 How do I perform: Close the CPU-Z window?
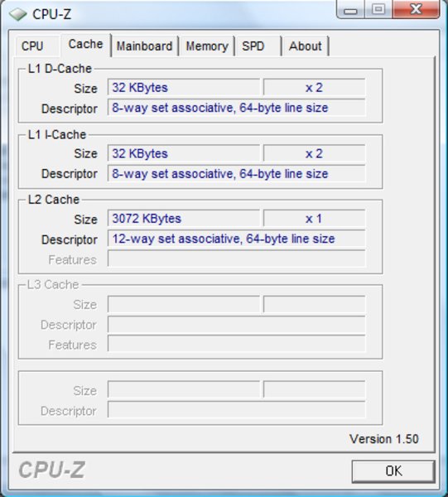[416, 9]
